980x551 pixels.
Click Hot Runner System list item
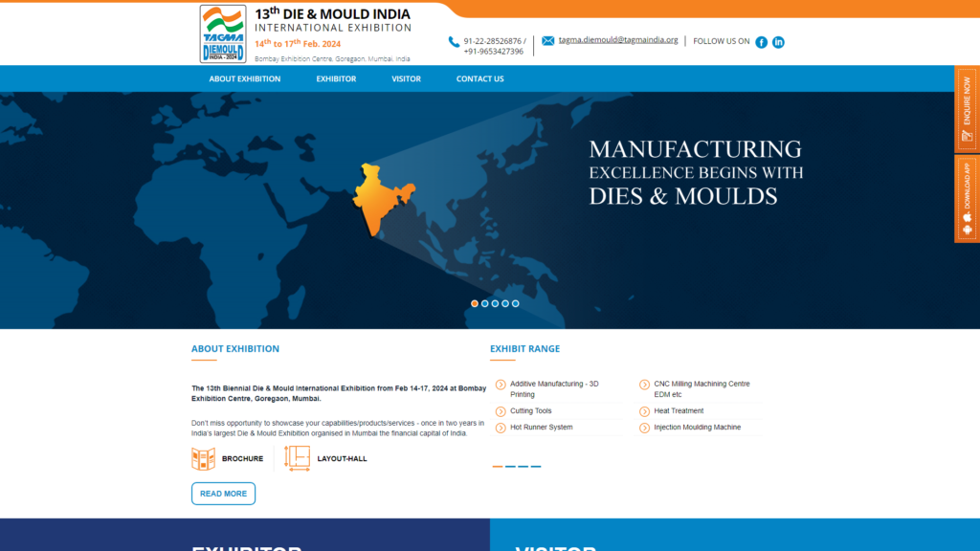point(542,428)
